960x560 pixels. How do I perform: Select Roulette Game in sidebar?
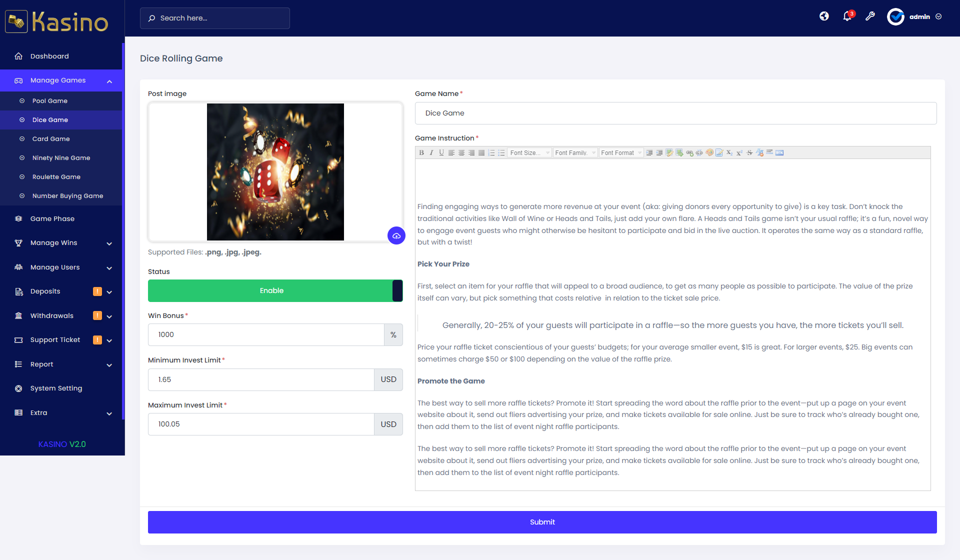point(61,177)
